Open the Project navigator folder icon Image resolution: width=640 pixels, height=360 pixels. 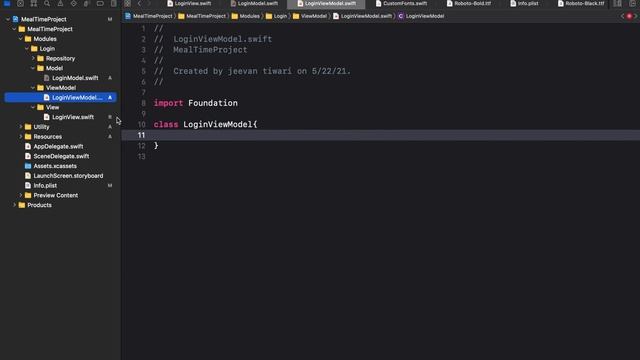(7, 3)
